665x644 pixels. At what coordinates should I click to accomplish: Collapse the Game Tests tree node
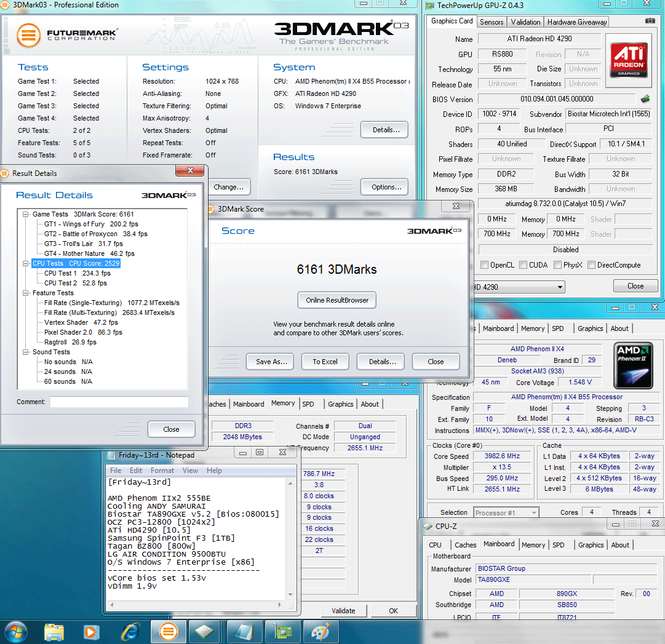click(25, 215)
